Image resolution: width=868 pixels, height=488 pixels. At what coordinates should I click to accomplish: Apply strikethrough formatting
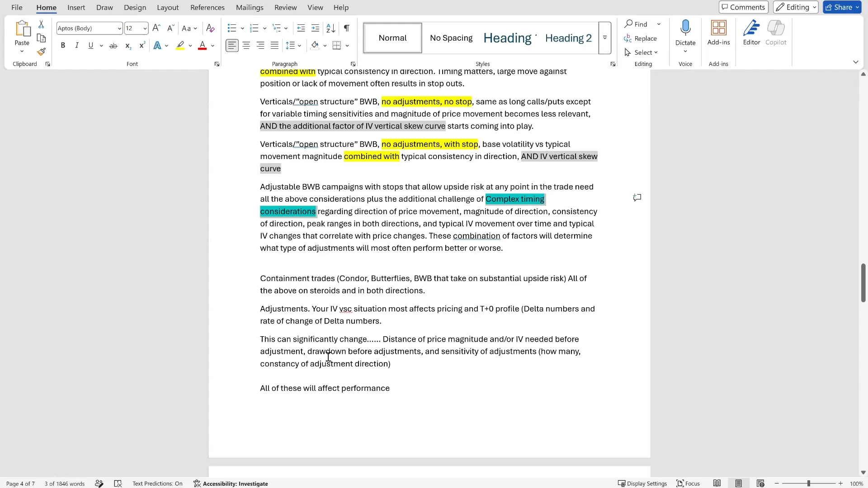pyautogui.click(x=113, y=46)
